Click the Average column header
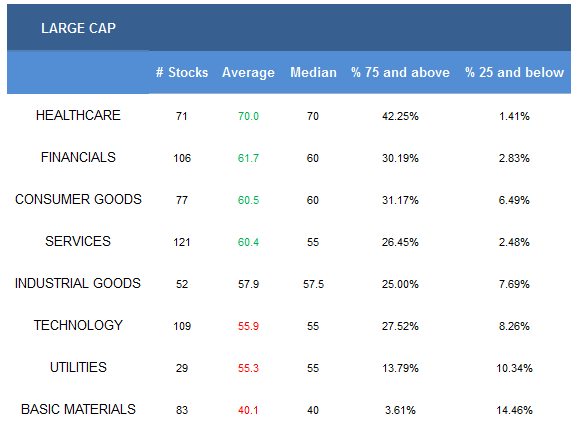 [x=248, y=73]
